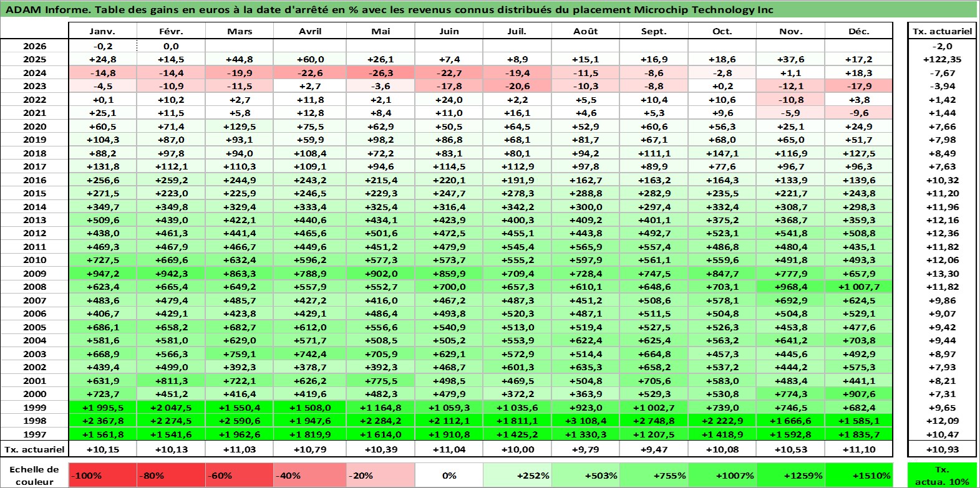Screen dimensions: 980x488
Task: Select the +252% pale green swatch
Action: point(517,475)
